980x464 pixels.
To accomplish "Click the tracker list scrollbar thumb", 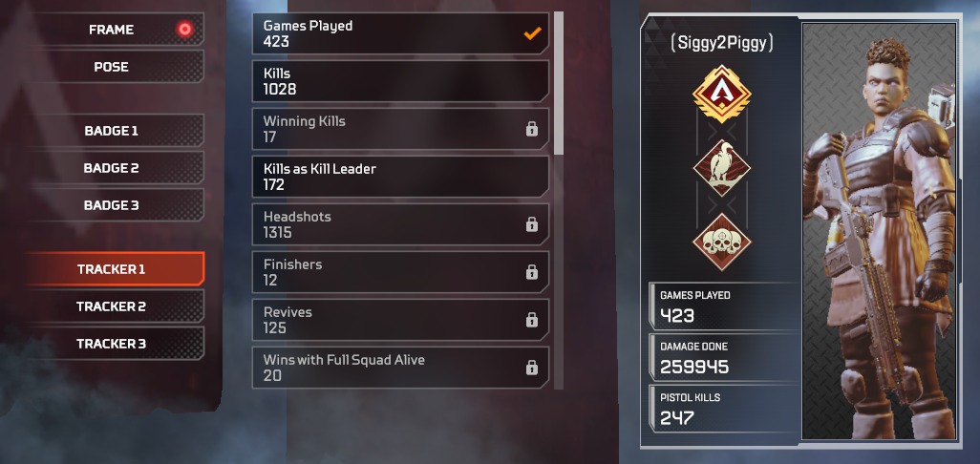I will tap(559, 82).
